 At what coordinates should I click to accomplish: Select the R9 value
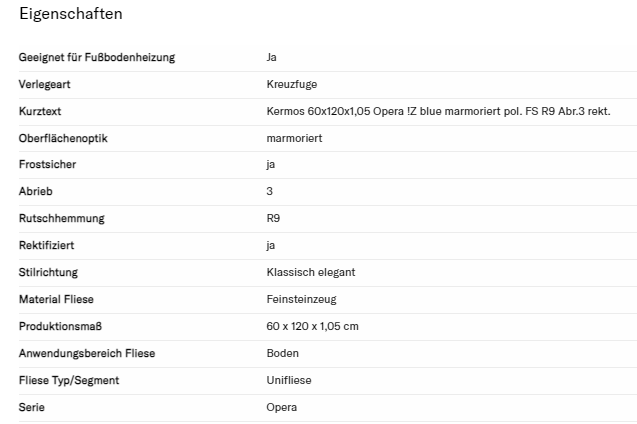(x=273, y=218)
